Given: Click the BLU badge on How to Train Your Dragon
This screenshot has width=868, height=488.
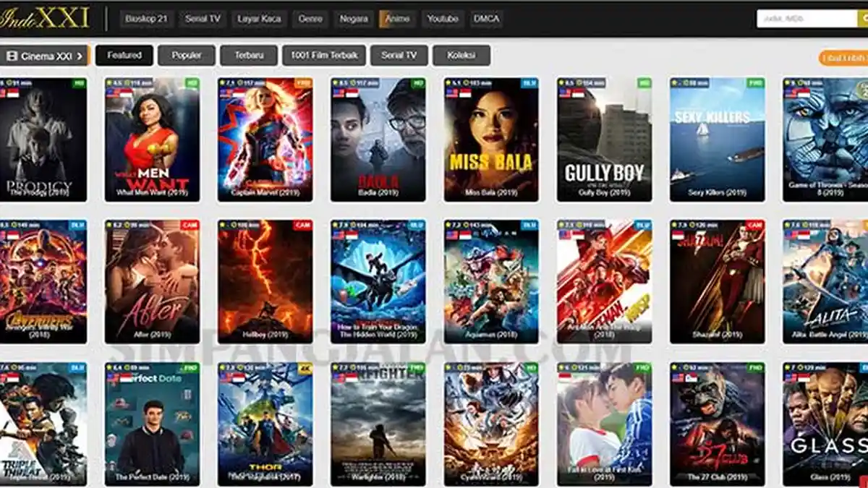Looking at the screenshot, I should 417,226.
